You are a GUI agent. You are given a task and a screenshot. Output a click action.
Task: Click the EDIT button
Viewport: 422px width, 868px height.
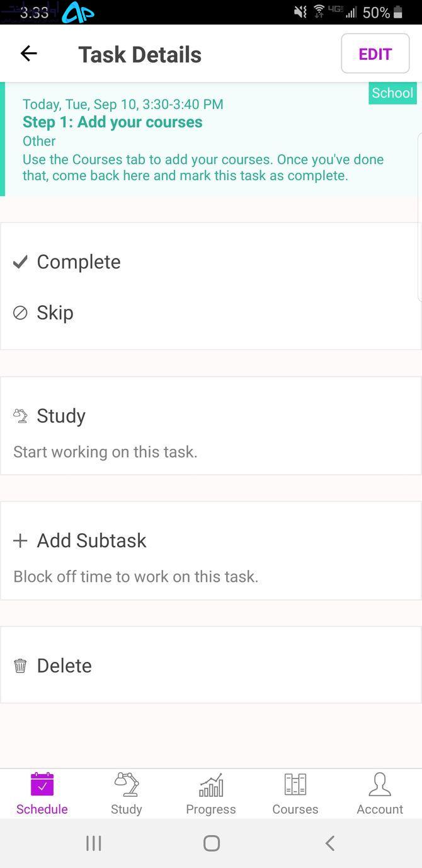tap(375, 54)
